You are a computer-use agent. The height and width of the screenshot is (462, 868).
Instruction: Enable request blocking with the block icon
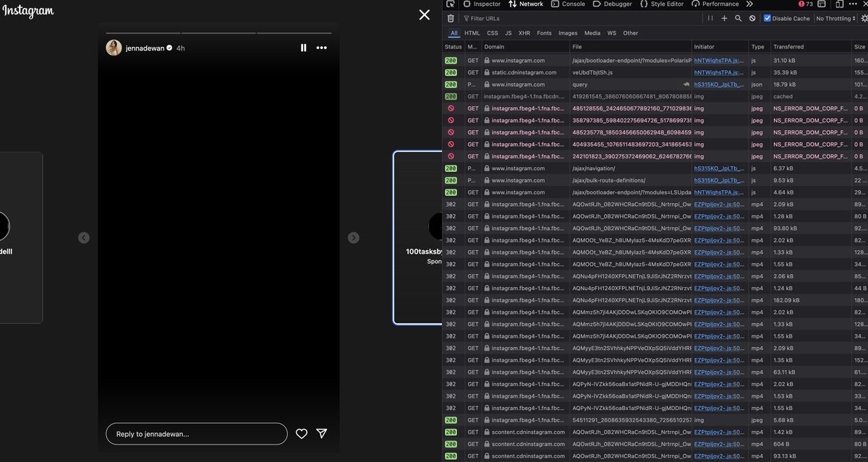[x=752, y=18]
